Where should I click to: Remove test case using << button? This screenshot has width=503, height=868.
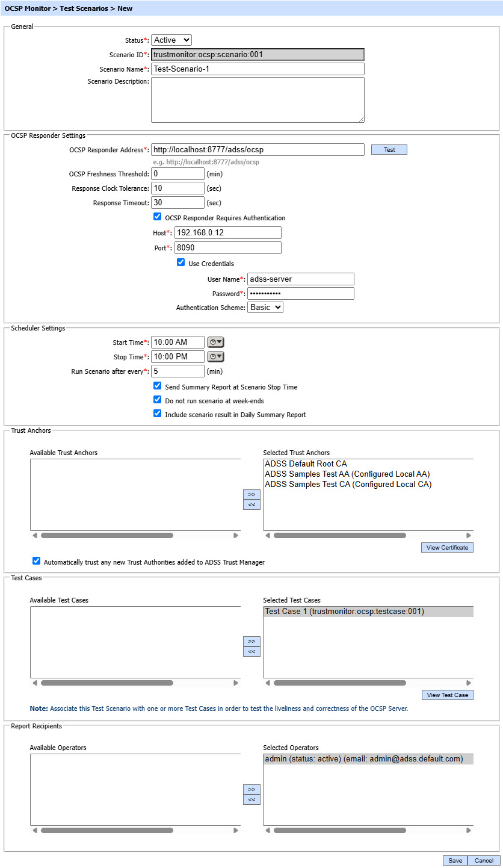(251, 652)
